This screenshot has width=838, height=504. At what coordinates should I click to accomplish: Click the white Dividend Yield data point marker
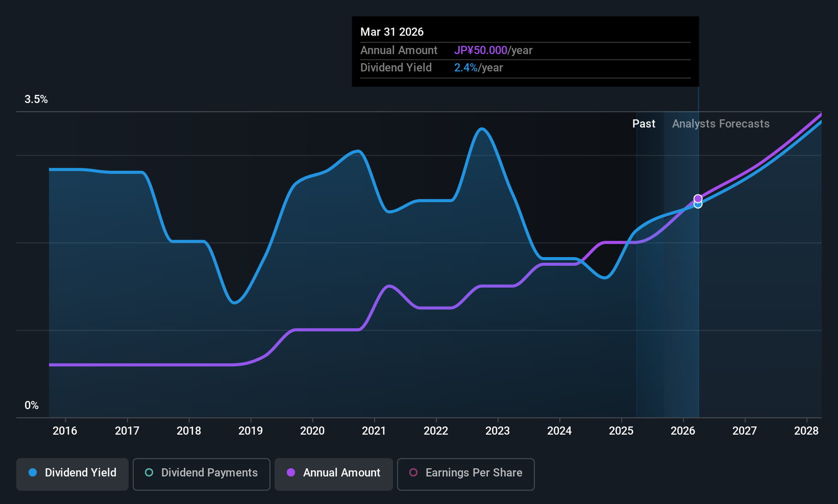click(698, 205)
